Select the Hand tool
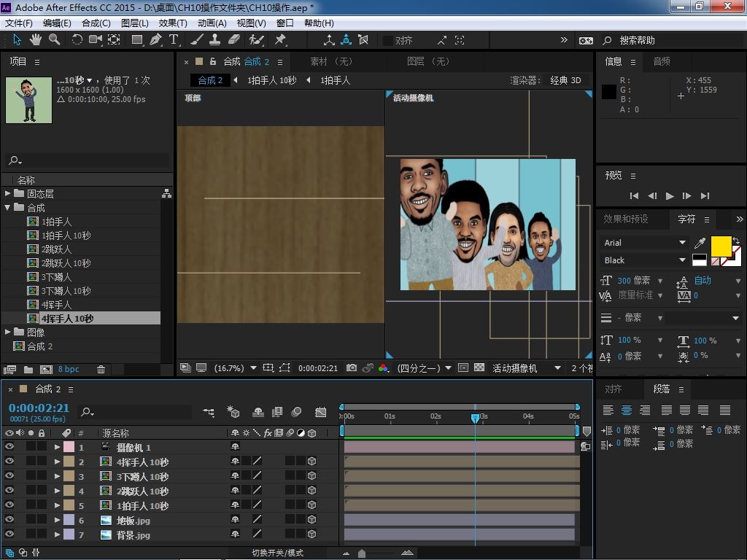This screenshot has height=560, width=747. pos(36,39)
